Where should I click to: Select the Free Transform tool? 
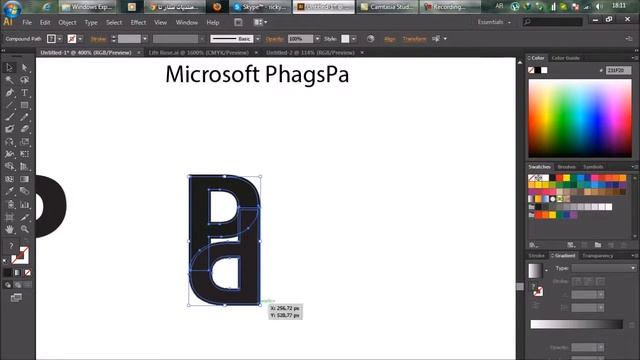24,154
